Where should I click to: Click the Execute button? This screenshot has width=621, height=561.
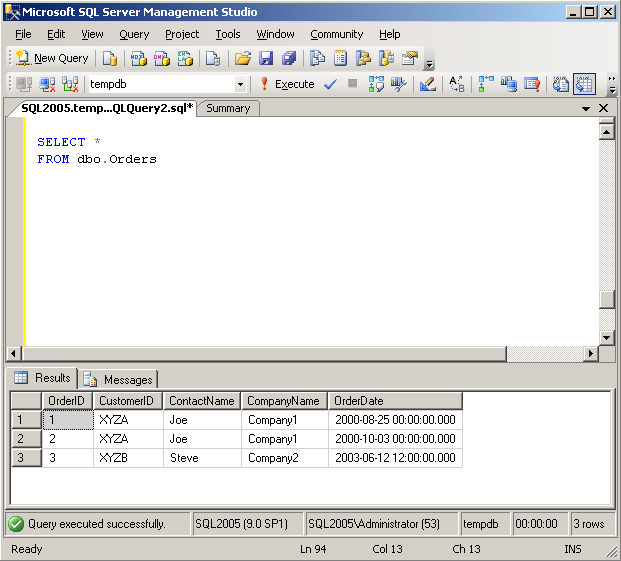click(287, 84)
